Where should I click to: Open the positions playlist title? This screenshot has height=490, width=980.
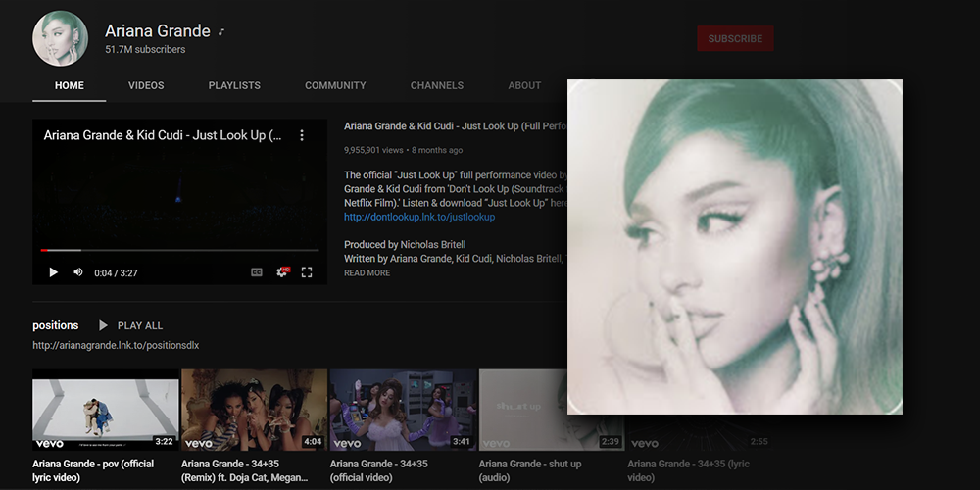[56, 325]
